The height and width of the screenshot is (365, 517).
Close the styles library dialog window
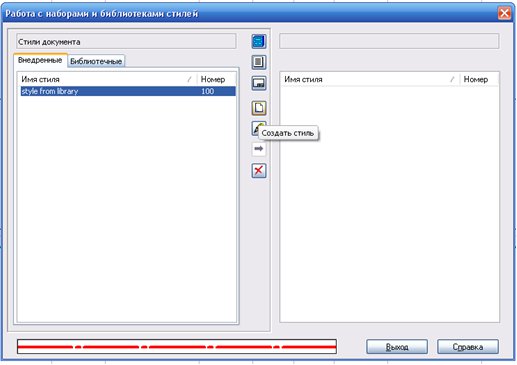504,13
